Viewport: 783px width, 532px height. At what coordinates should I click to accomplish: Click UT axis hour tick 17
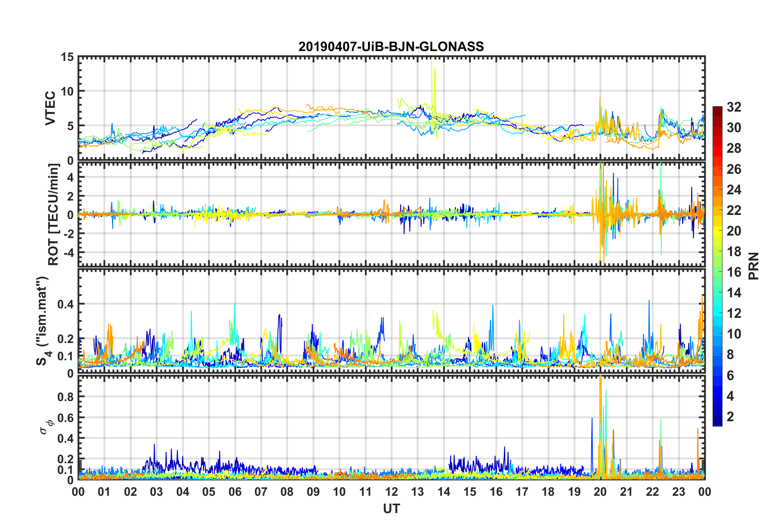(522, 492)
